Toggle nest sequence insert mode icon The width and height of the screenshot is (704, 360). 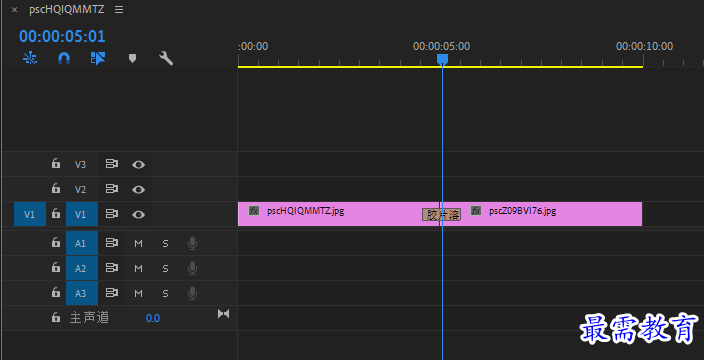[x=30, y=58]
